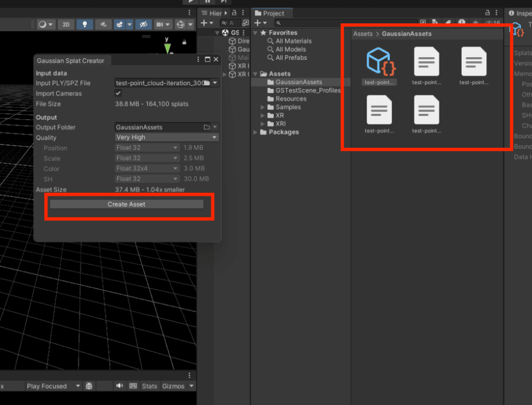This screenshot has width=532, height=405.
Task: Select the Gaussian Splat Creator tab
Action: [x=71, y=60]
